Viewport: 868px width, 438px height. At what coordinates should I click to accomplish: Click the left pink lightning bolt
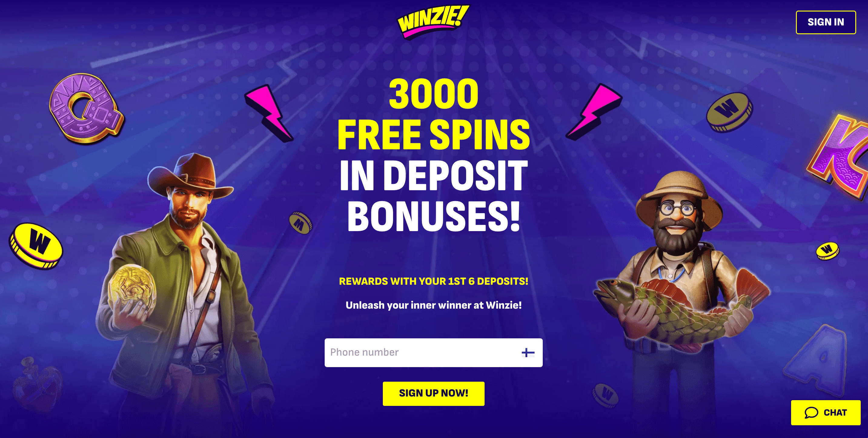(269, 113)
